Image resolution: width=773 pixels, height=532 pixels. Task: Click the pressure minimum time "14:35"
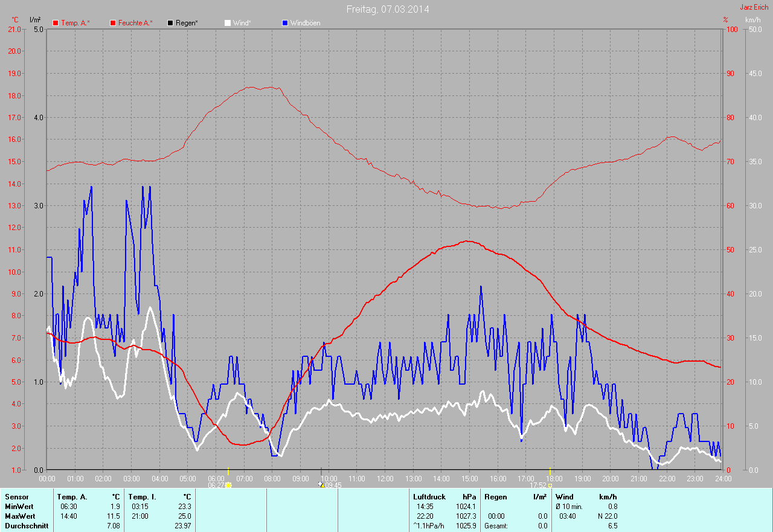(425, 507)
